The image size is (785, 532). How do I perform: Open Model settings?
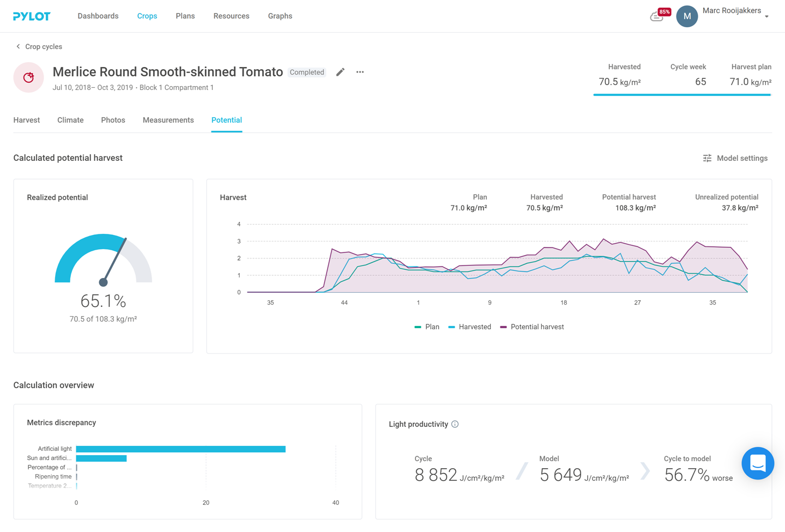tap(735, 158)
